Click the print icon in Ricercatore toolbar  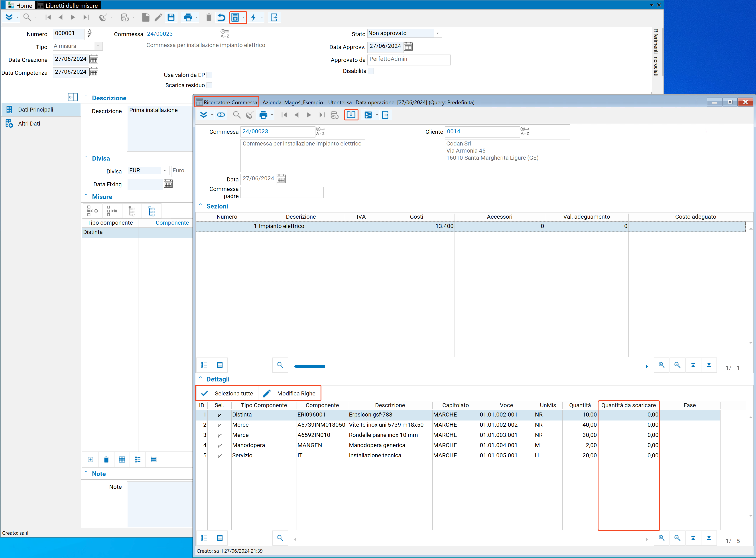(263, 115)
